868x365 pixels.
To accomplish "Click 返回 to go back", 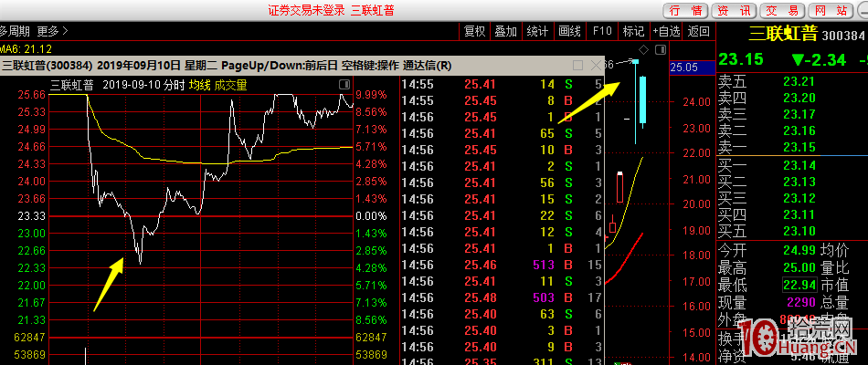I will (698, 31).
